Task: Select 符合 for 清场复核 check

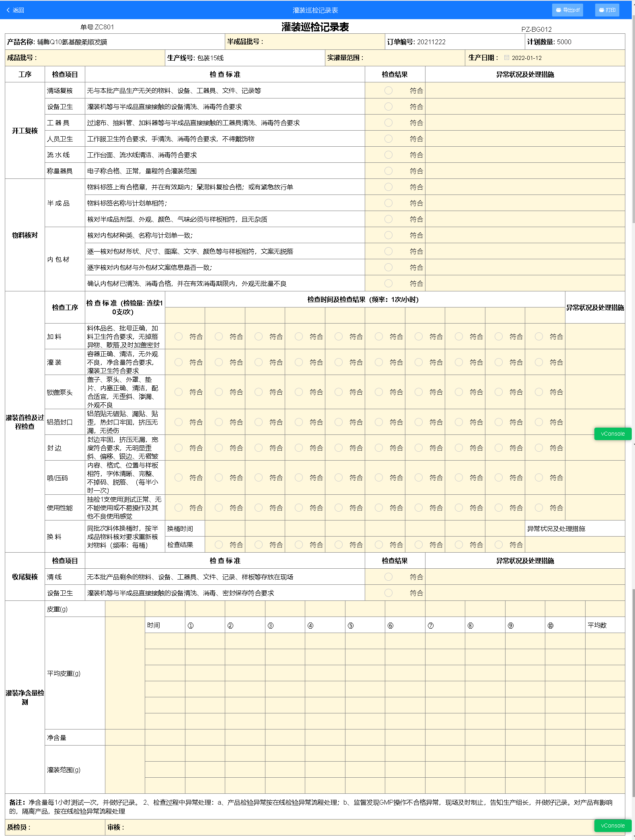Action: coord(388,90)
